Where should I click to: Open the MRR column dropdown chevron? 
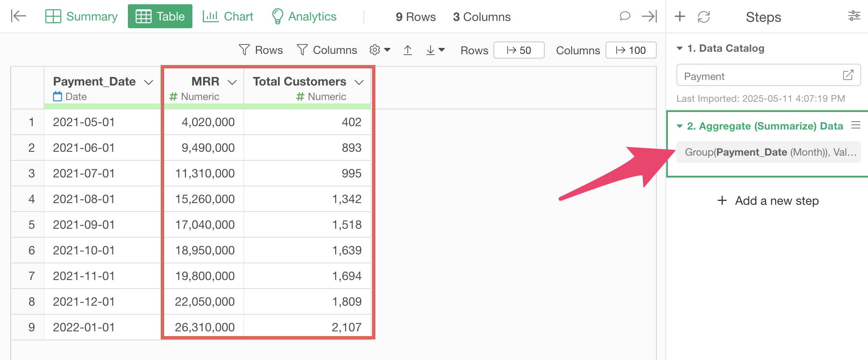pyautogui.click(x=232, y=82)
